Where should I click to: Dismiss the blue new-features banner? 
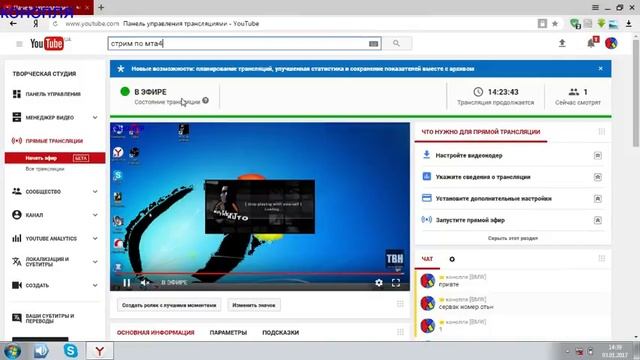click(x=600, y=69)
